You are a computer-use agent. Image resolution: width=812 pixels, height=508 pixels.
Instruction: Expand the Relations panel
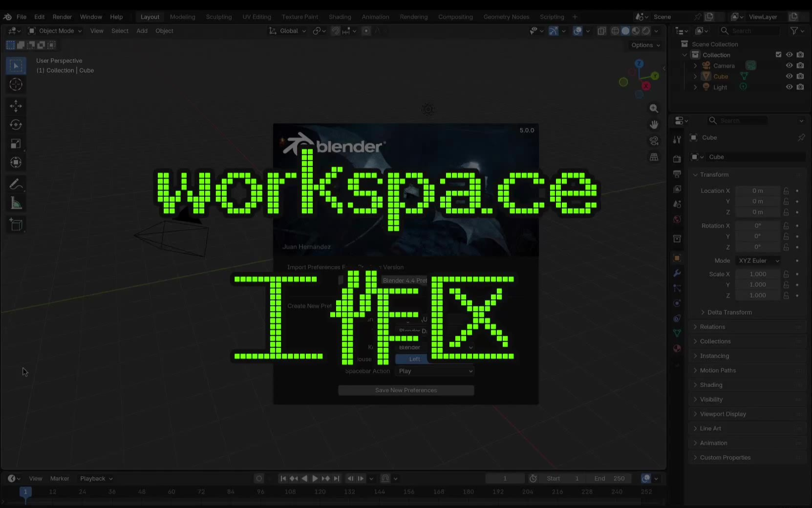pyautogui.click(x=712, y=327)
